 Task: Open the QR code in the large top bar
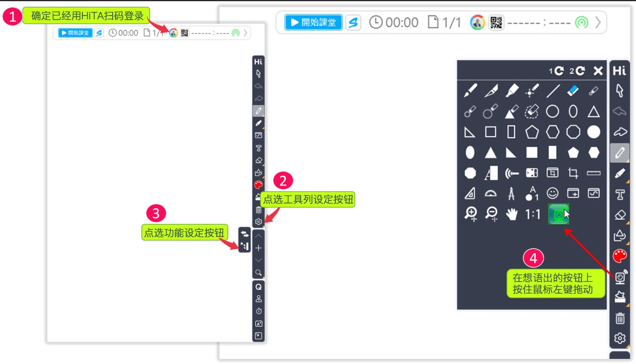(496, 23)
